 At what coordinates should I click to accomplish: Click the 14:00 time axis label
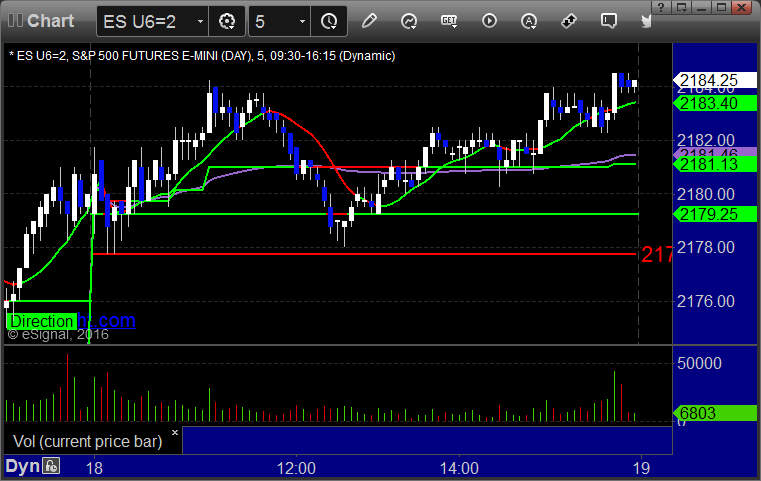click(459, 468)
